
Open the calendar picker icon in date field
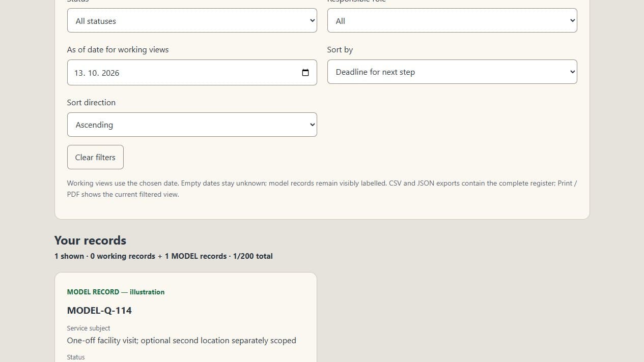tap(305, 73)
